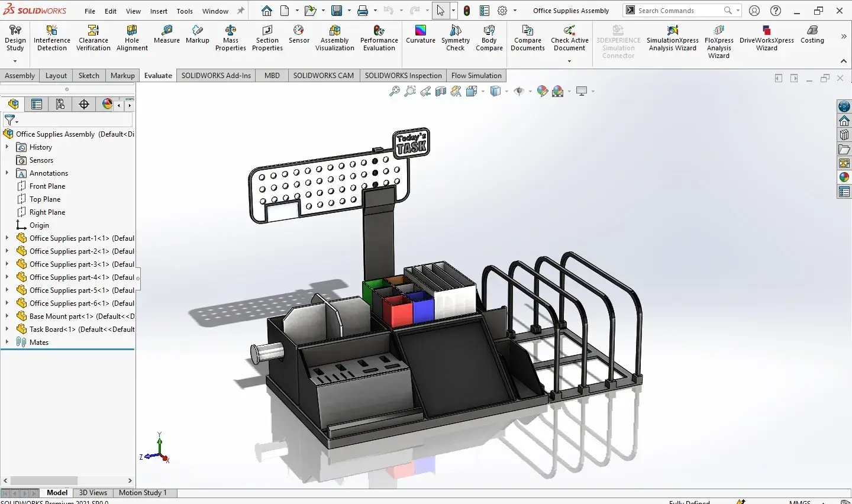
Task: Show Mass Properties
Action: click(231, 38)
